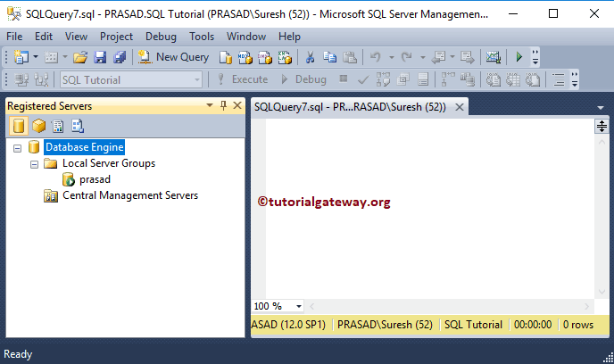
Task: Click Display Estimated Execution Plan icon
Action: [x=384, y=79]
